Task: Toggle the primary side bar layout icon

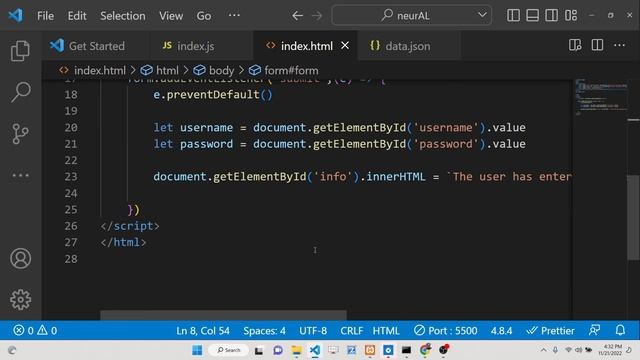Action: coord(513,16)
